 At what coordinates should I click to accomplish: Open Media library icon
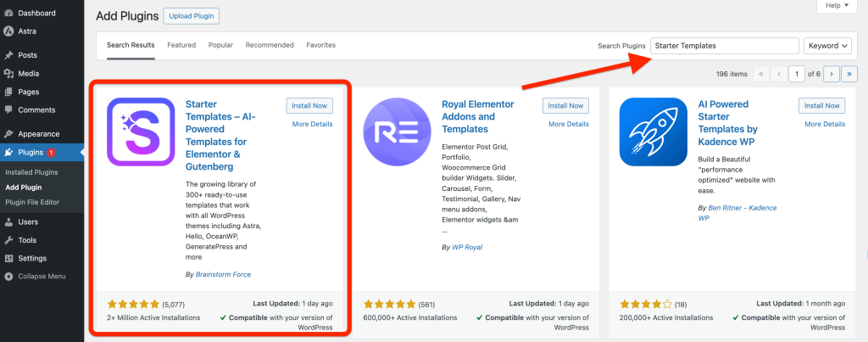(8, 74)
